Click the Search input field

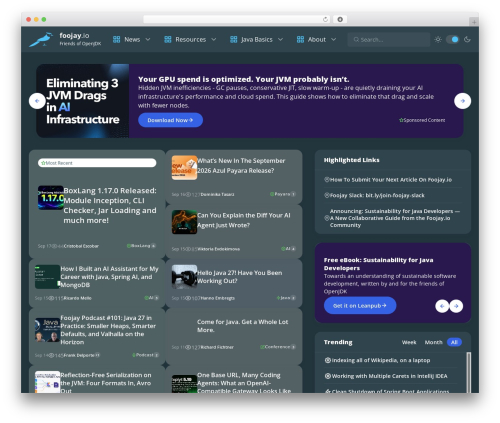point(389,39)
